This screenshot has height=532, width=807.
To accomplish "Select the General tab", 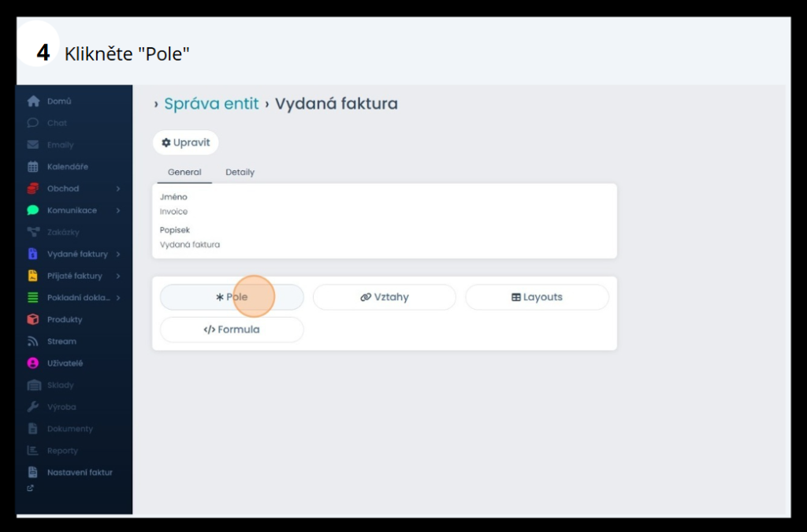I will tap(184, 173).
